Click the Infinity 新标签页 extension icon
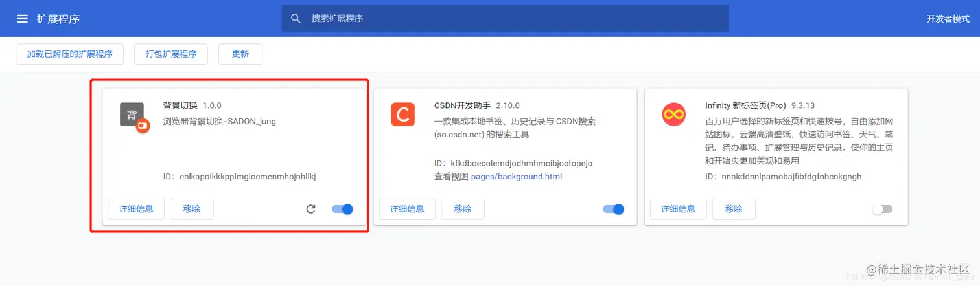The image size is (980, 286). [673, 115]
